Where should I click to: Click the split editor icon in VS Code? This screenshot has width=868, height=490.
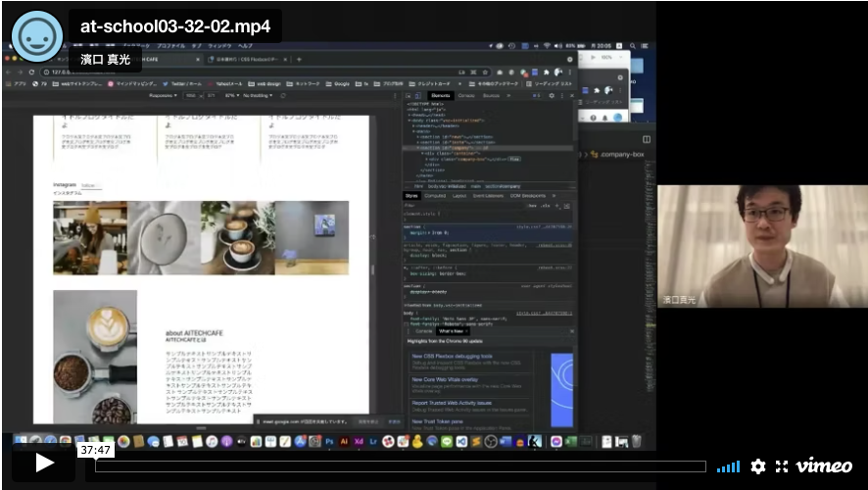[646, 139]
